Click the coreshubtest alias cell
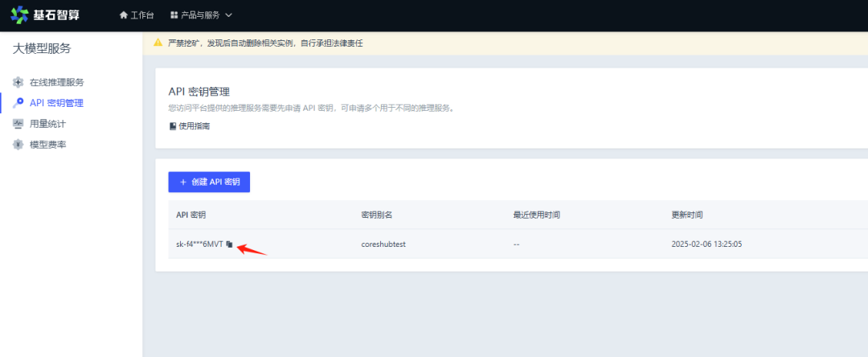 click(x=383, y=244)
